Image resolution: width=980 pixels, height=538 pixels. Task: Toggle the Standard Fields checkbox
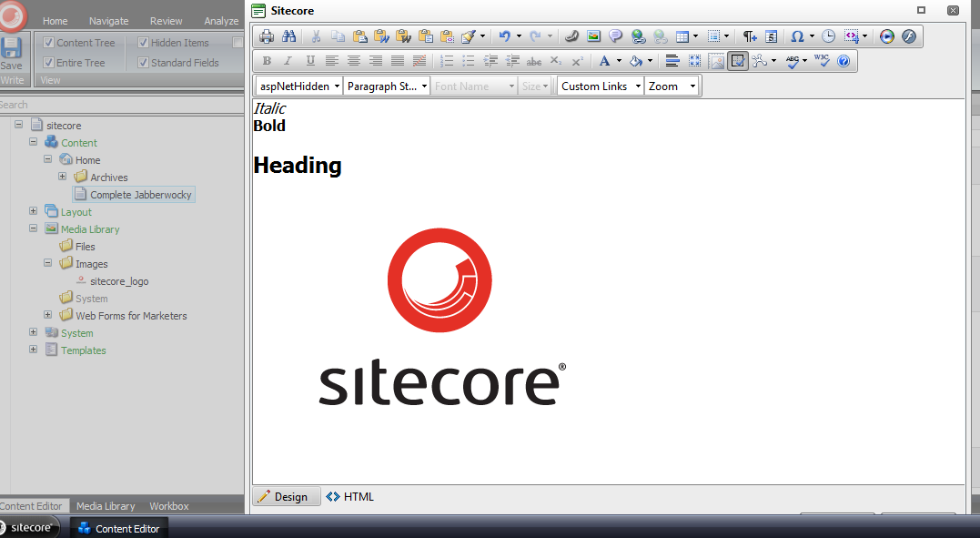(x=144, y=63)
